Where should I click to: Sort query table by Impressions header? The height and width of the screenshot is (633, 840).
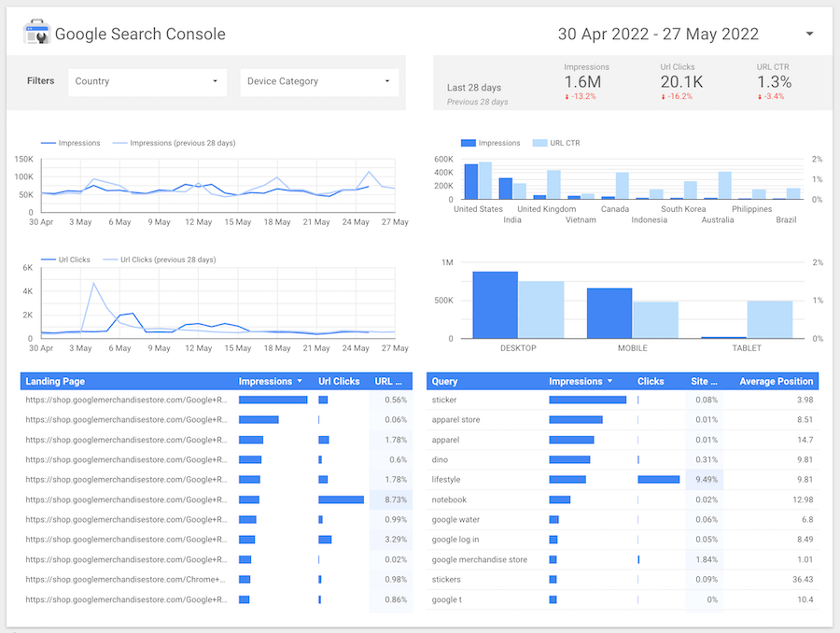581,382
